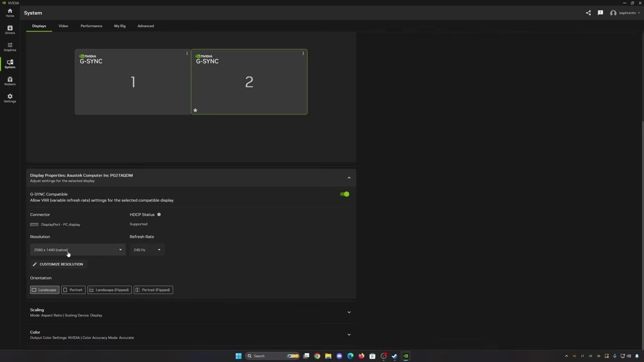This screenshot has width=644, height=362.
Task: Show hidden system tray icons
Action: coord(566,356)
